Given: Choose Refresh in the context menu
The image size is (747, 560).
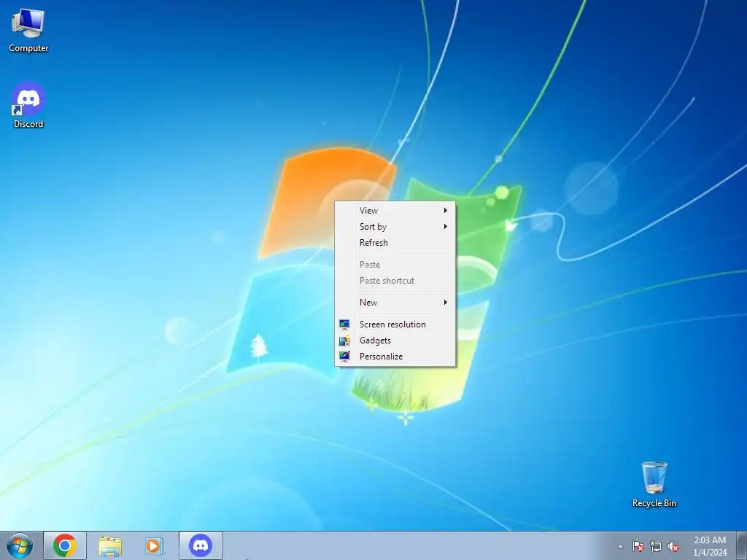Looking at the screenshot, I should coord(395,243).
